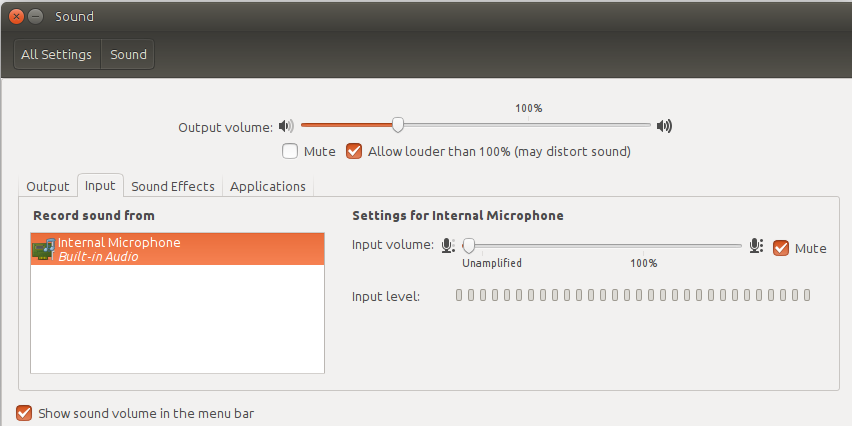Switch to the Output tab
852x426 pixels.
point(48,186)
